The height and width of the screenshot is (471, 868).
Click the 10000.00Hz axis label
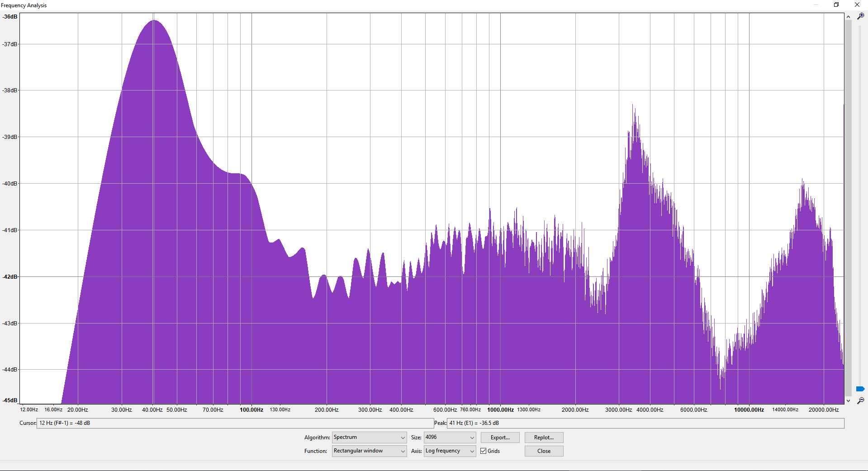pyautogui.click(x=749, y=410)
